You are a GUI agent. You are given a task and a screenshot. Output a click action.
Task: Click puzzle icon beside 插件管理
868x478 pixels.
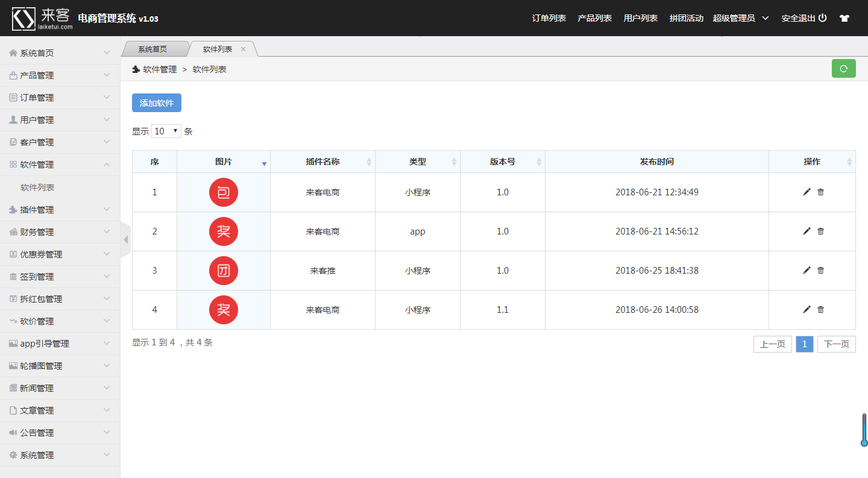[x=13, y=210]
